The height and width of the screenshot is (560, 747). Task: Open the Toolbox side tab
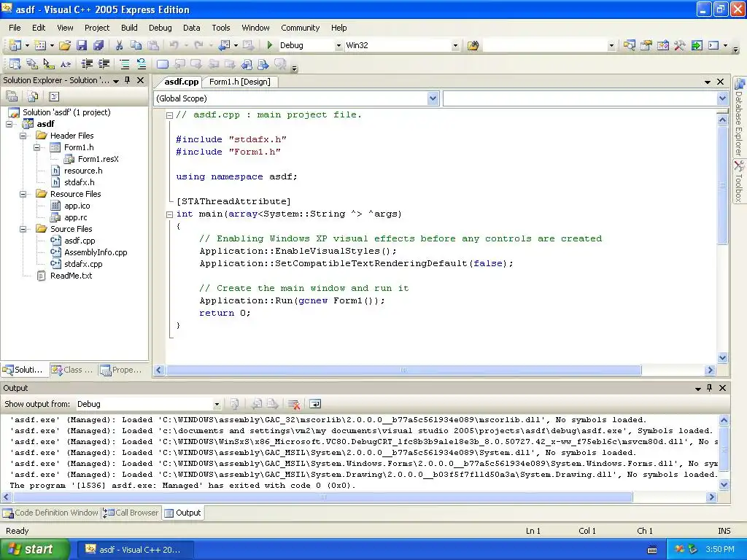[739, 182]
